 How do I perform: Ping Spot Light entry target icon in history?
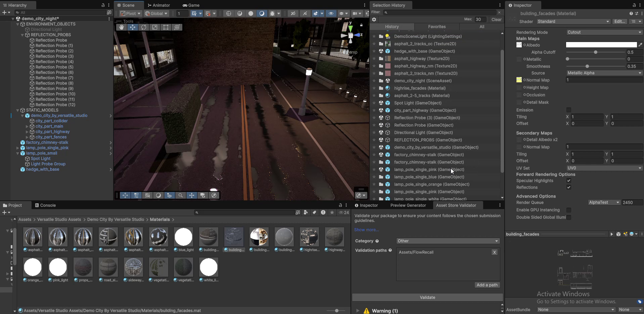tap(381, 103)
